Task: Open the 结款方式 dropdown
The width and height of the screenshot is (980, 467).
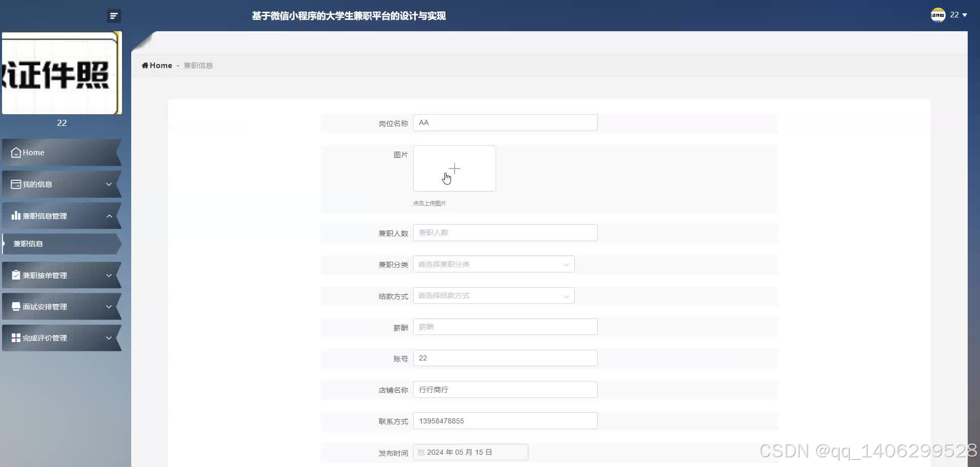Action: pos(494,295)
